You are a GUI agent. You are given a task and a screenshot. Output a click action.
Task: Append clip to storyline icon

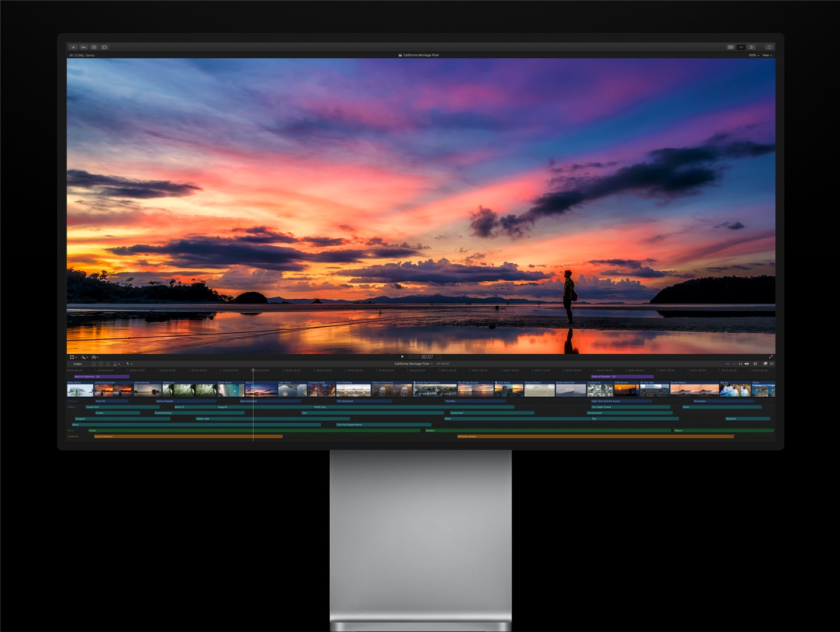tap(108, 364)
